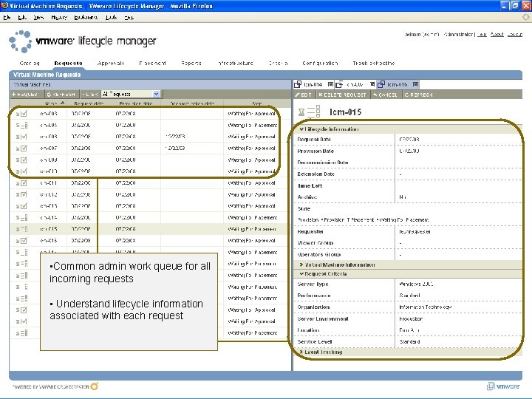
Task: Open the Catalog navigation tab
Action: [x=30, y=63]
